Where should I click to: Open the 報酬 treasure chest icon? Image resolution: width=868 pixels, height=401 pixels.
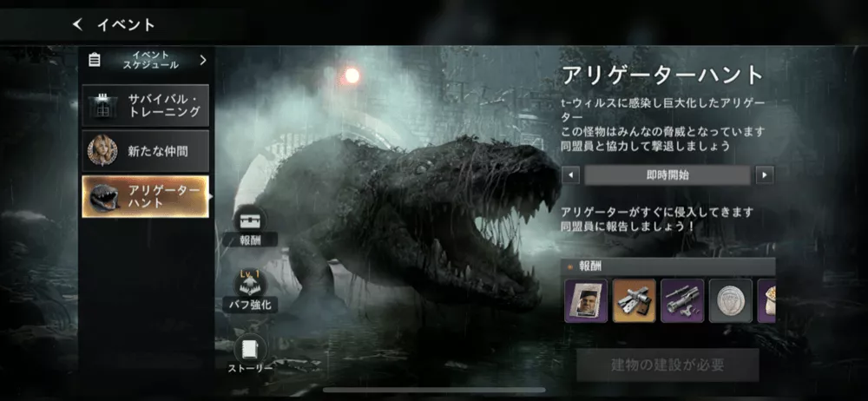(x=251, y=220)
